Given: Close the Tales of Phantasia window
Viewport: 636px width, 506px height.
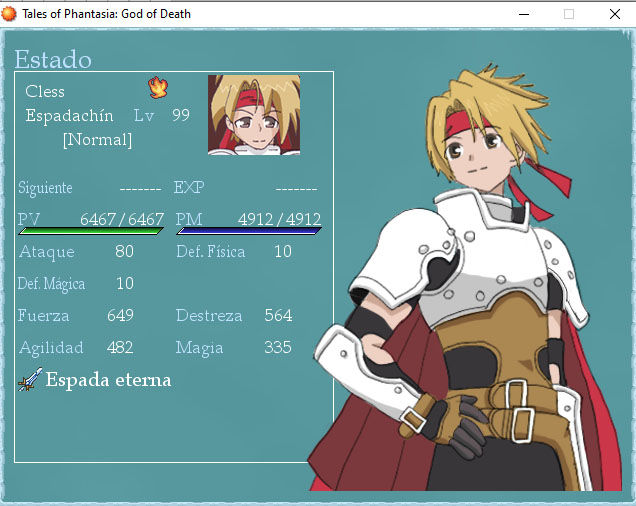Looking at the screenshot, I should click(615, 14).
